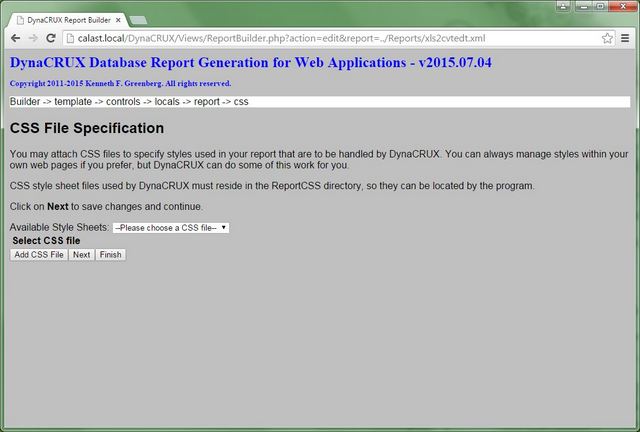Open a new browser tab

139,20
